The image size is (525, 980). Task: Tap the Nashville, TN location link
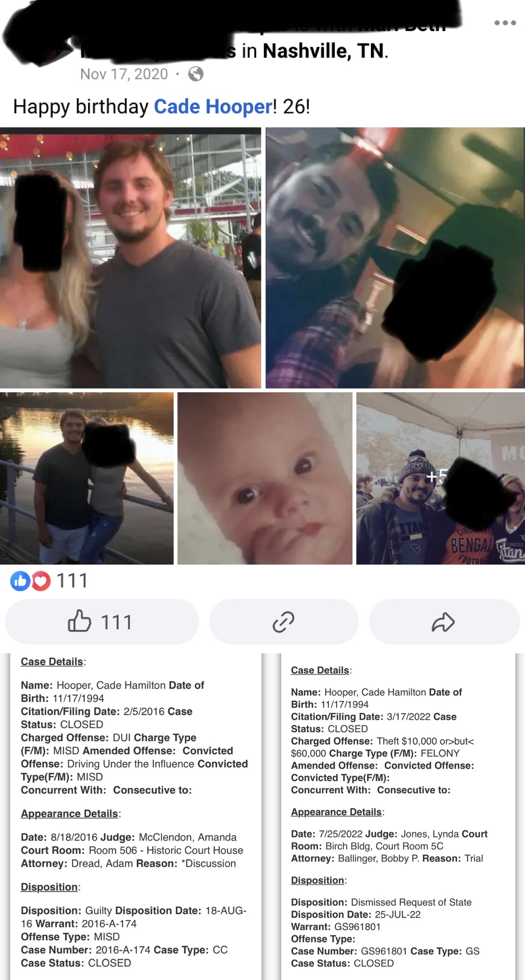(x=324, y=51)
